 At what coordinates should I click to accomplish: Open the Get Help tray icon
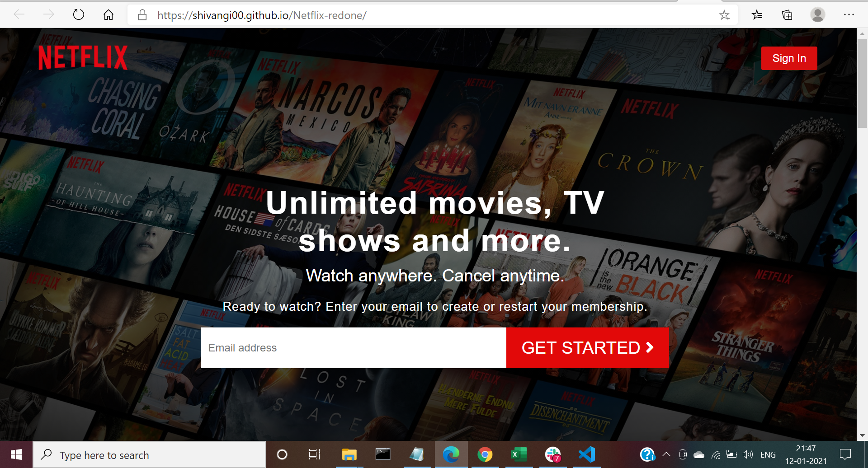click(647, 454)
